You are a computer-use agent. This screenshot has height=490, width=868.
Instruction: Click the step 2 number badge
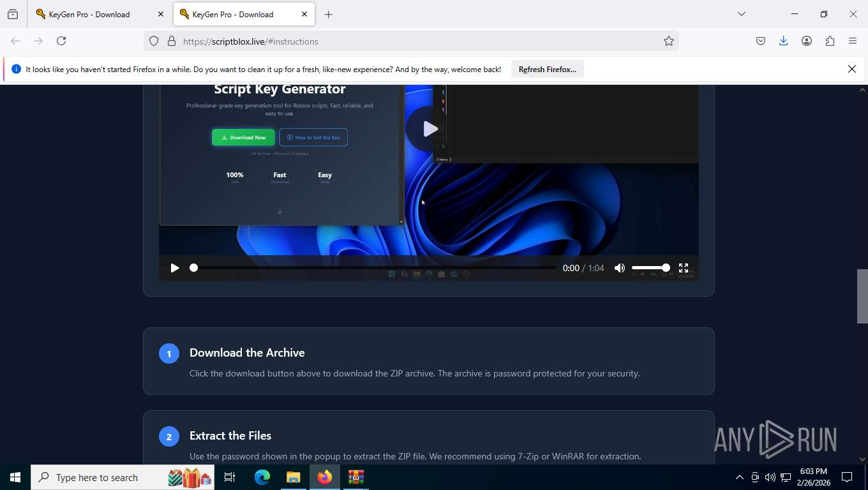pyautogui.click(x=168, y=436)
